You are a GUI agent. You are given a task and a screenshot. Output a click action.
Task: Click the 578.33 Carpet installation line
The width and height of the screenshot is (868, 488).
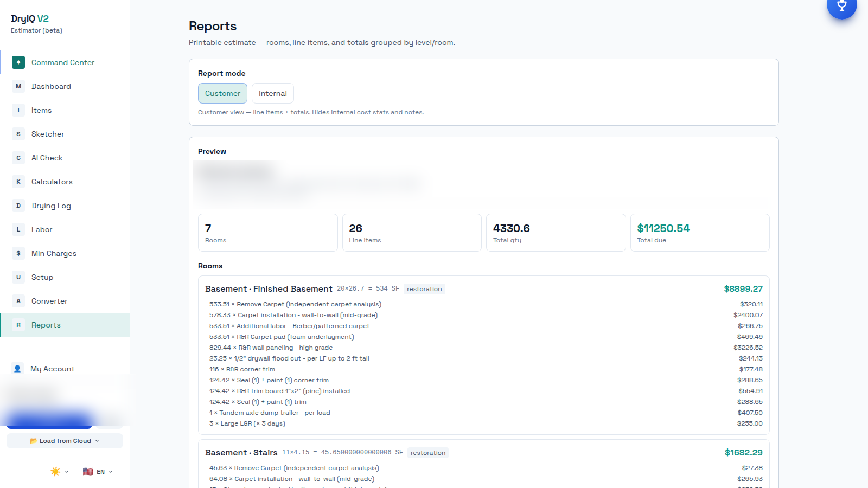(293, 315)
